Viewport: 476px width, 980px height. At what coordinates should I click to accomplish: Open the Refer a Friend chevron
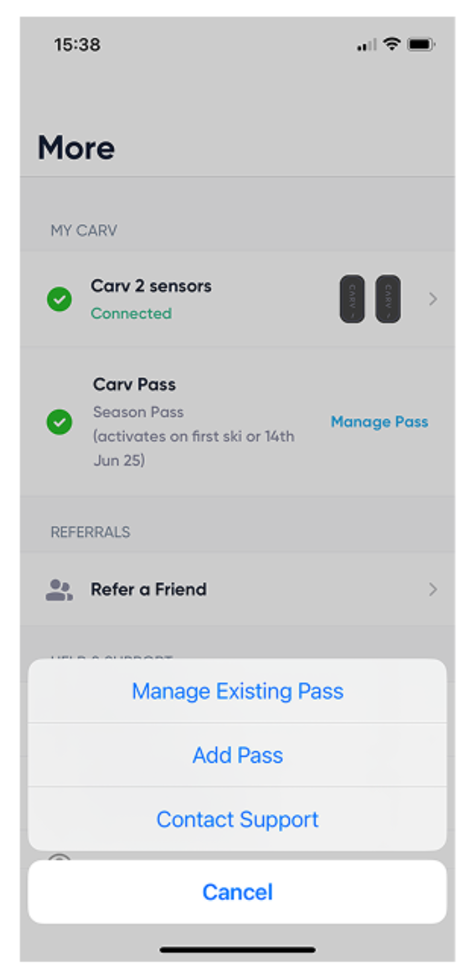(x=433, y=589)
